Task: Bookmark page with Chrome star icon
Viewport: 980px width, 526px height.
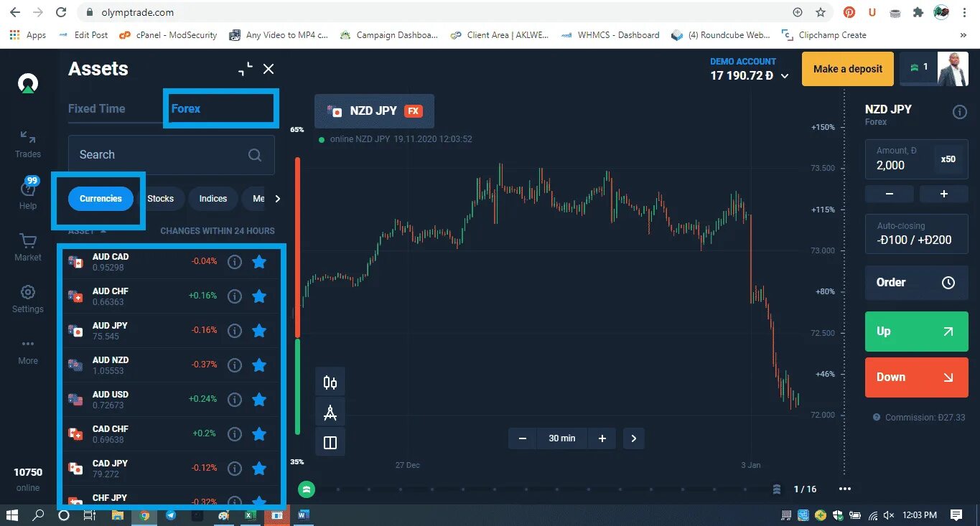Action: [821, 12]
